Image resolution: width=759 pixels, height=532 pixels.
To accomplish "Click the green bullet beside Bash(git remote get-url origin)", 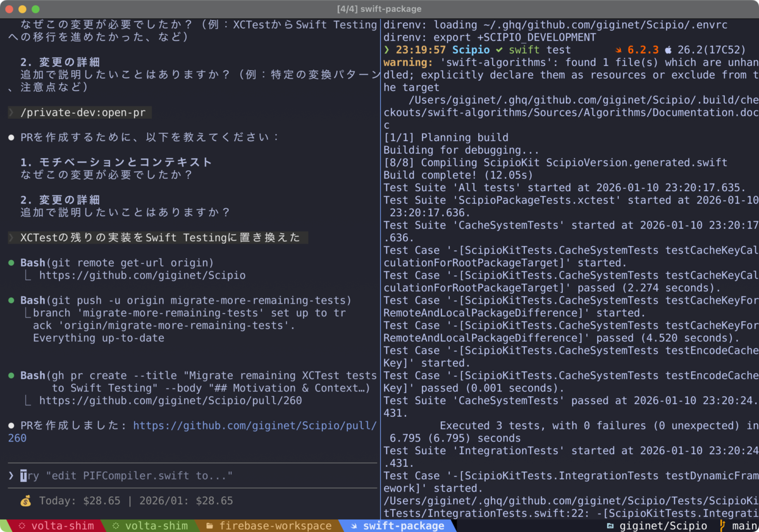I will point(11,263).
